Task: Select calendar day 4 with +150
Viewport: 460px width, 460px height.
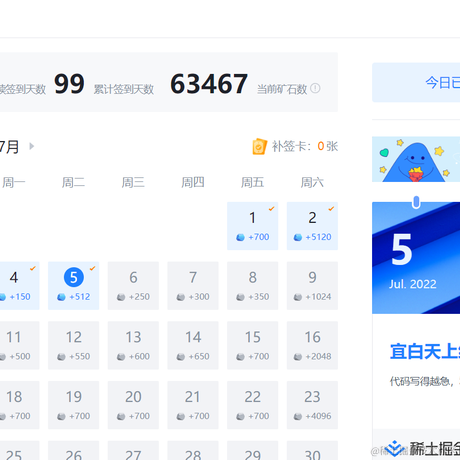Action: [x=19, y=286]
